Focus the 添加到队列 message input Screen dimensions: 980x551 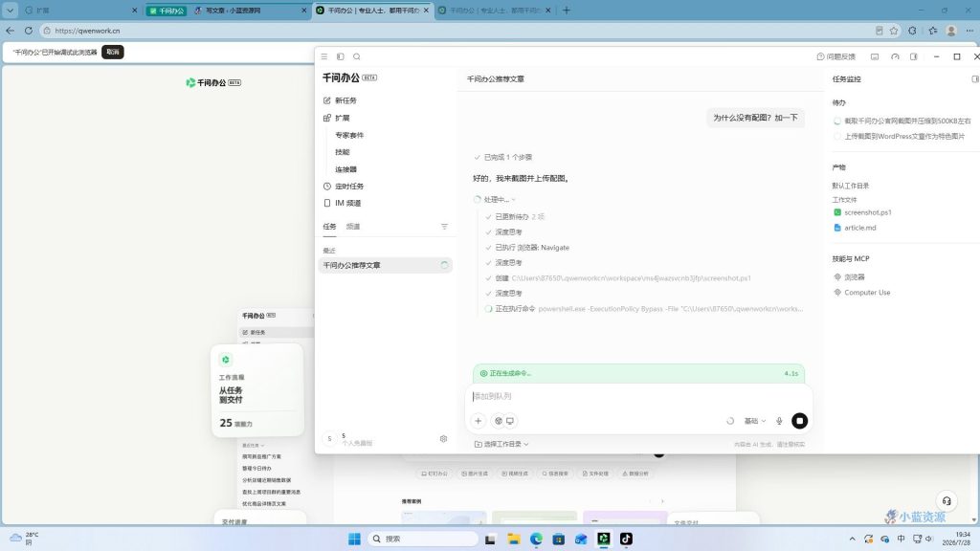(x=638, y=396)
